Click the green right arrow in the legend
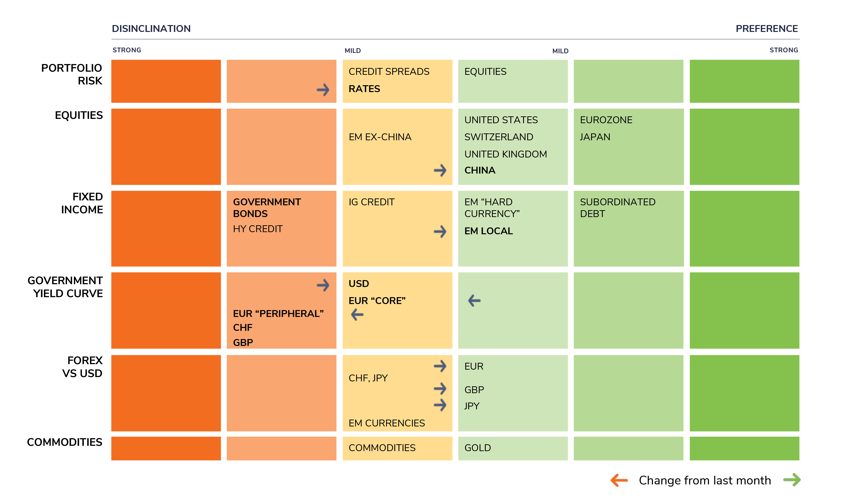The image size is (856, 504). 792,480
